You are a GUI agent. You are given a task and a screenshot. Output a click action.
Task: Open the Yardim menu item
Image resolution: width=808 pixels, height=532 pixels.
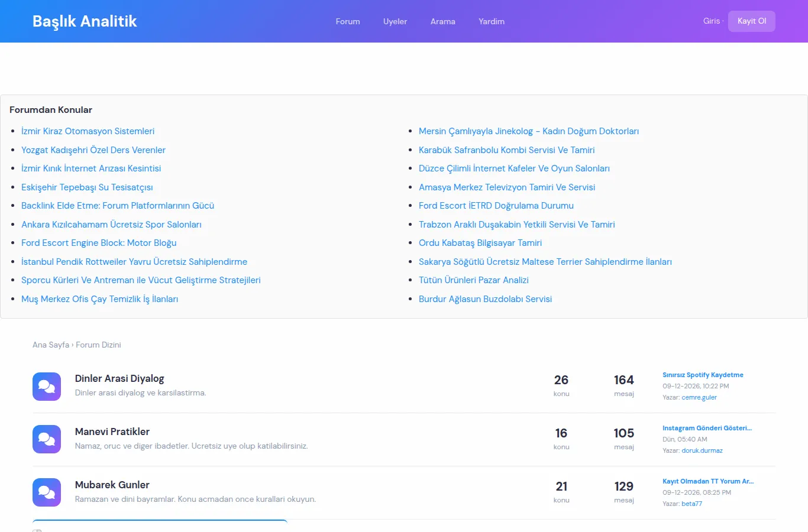click(492, 21)
